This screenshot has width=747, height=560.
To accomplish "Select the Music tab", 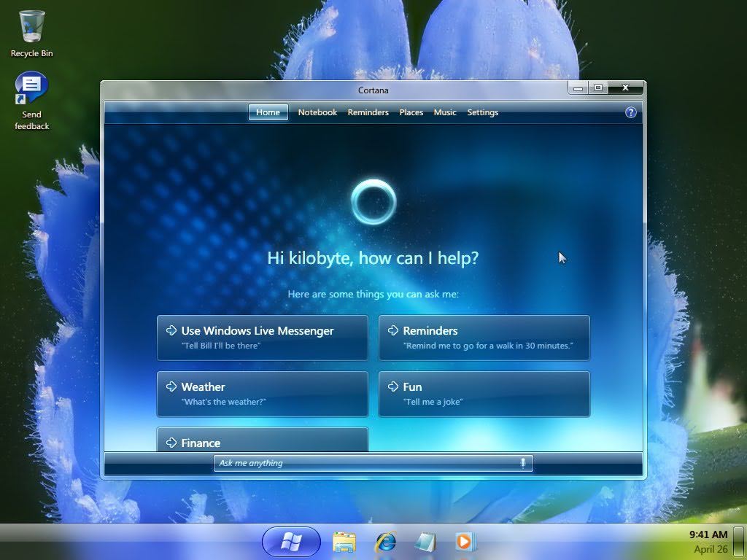I will pos(445,112).
